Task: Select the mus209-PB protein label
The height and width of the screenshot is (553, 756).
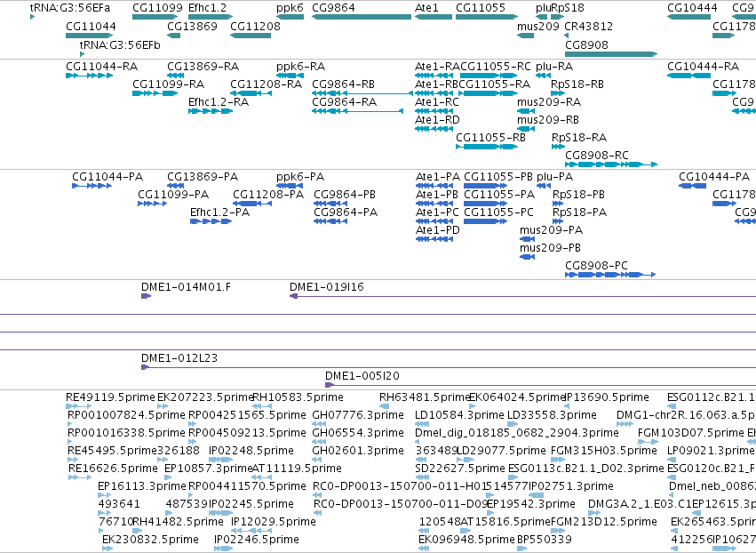Action: click(x=550, y=248)
